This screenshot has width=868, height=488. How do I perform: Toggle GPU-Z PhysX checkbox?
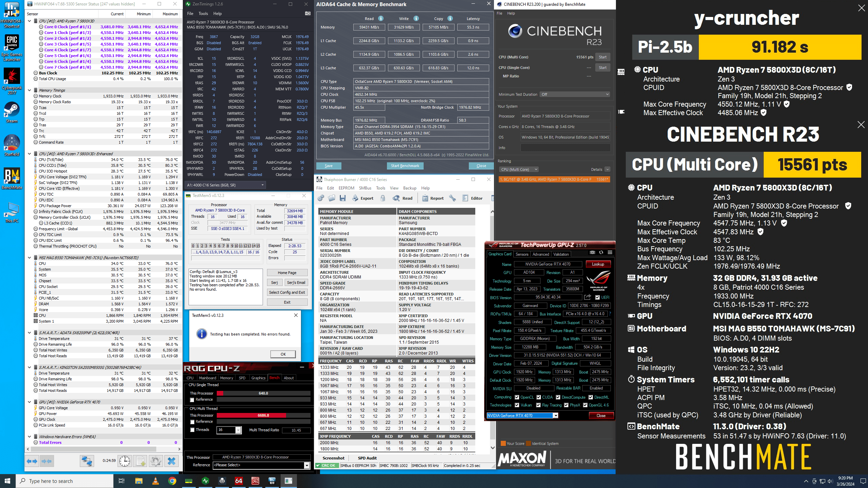tap(566, 405)
